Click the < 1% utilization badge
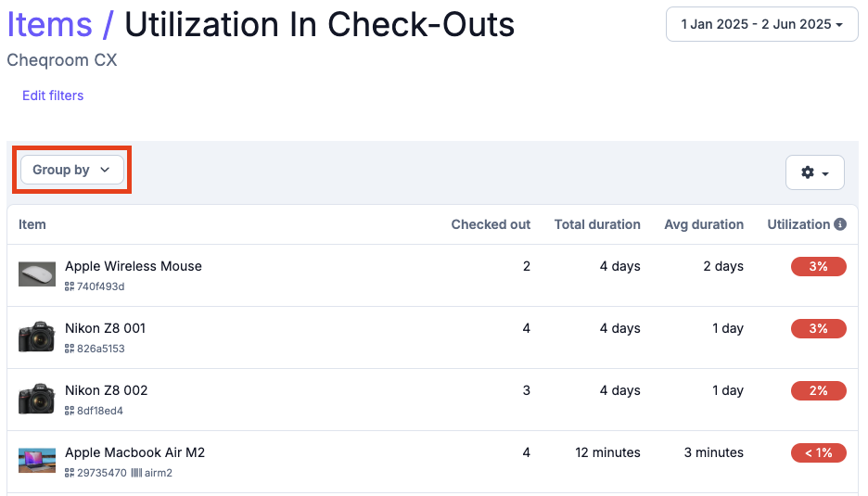 click(x=818, y=452)
